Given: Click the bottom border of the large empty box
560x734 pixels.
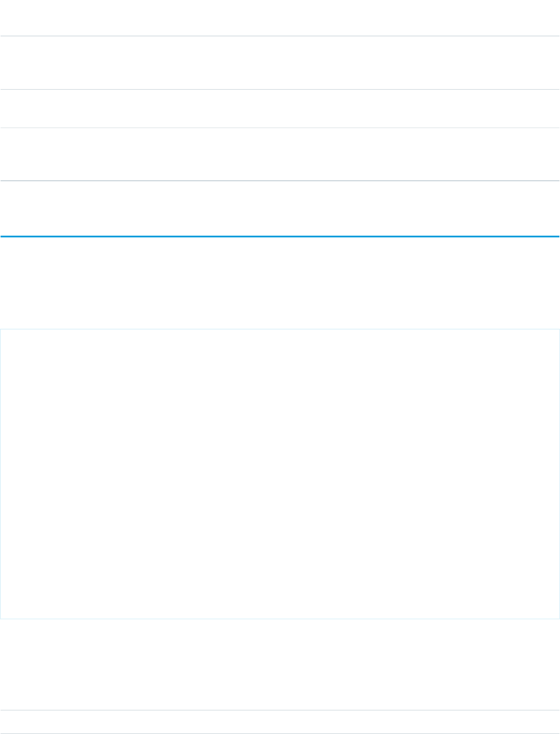Looking at the screenshot, I should point(280,618).
